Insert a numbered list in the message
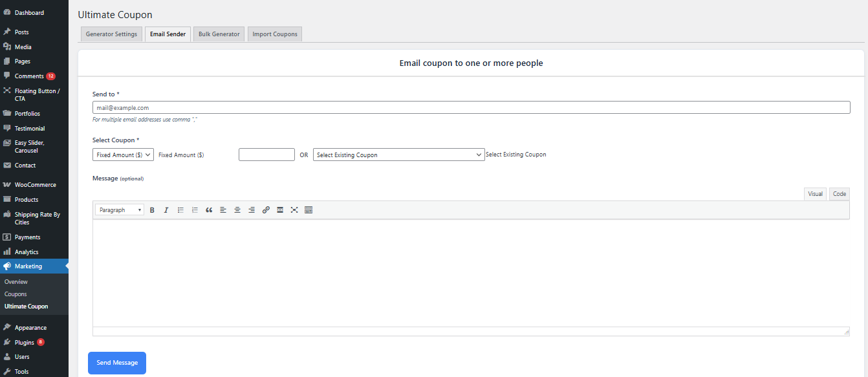The width and height of the screenshot is (868, 377). click(195, 210)
